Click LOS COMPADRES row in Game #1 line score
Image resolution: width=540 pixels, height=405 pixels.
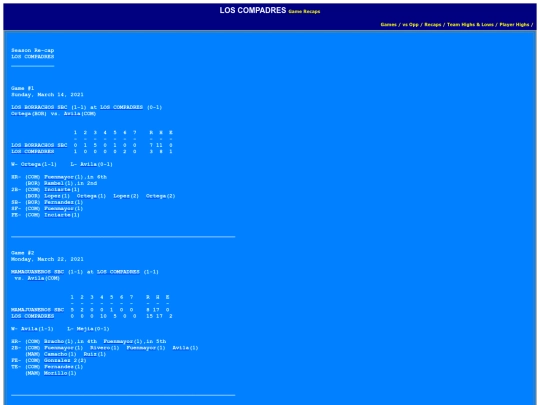point(32,151)
